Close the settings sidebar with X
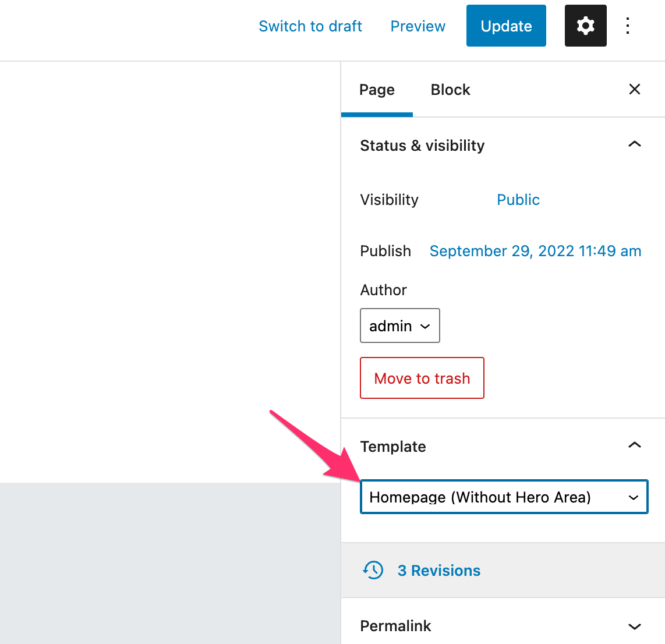665x644 pixels. pos(635,89)
